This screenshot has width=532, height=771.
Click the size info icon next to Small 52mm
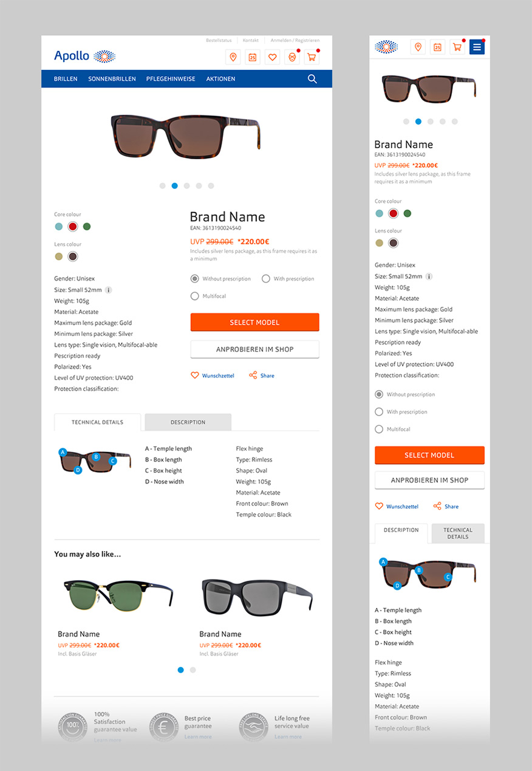(109, 290)
